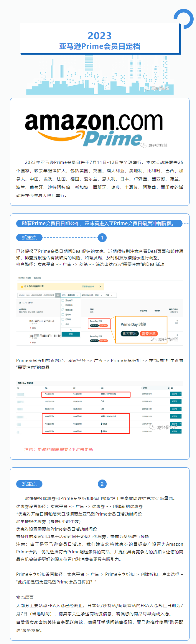Click the lightning 秒杀 icon under 21 个 SKU
The height and width of the screenshot is (644, 196).
point(30,328)
